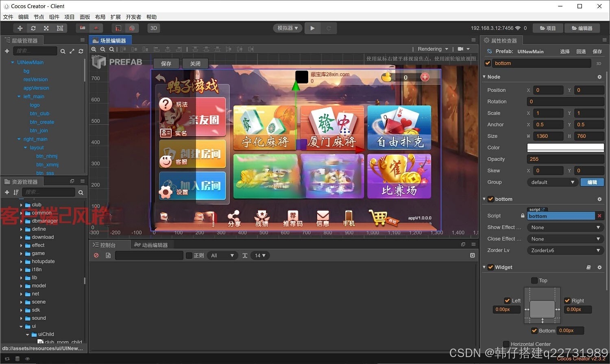Screen dimensions: 610x364
Task: Open the Zorder Lv dropdown
Action: click(x=565, y=250)
